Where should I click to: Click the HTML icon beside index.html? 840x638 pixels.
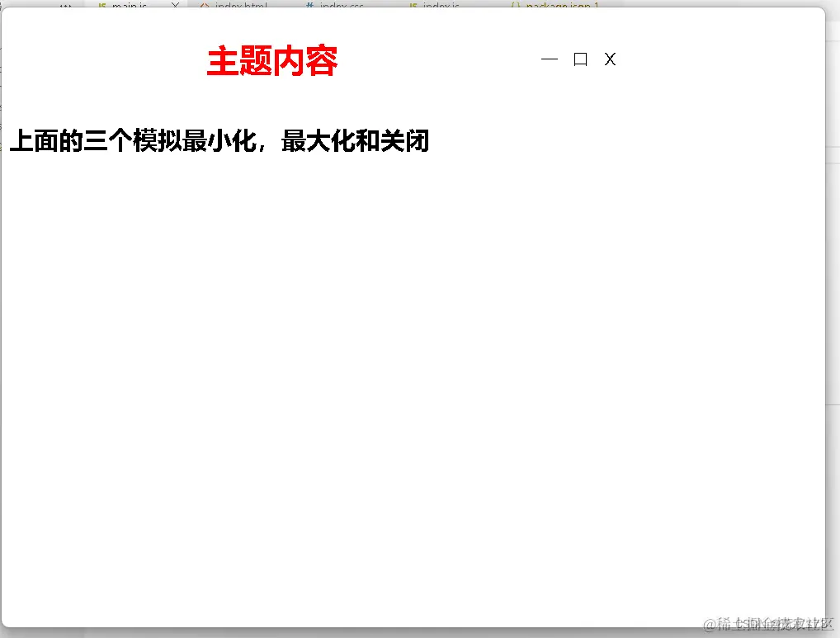[x=205, y=6]
